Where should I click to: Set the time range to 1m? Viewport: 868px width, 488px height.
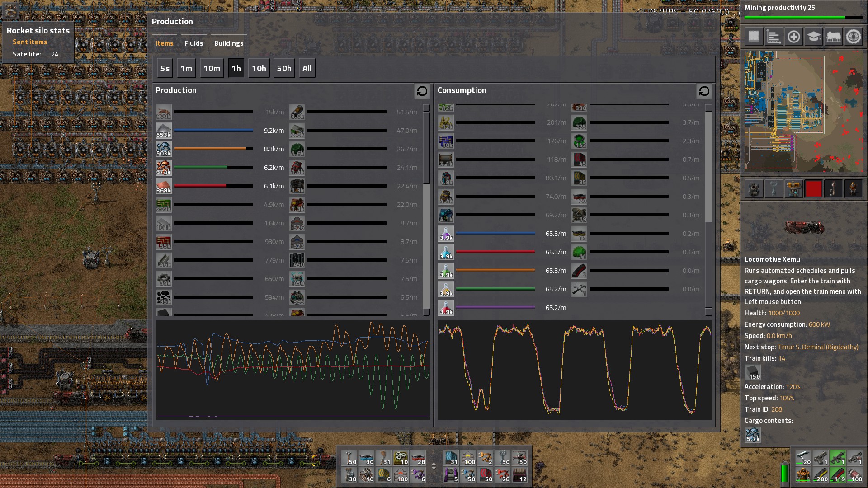pos(186,69)
